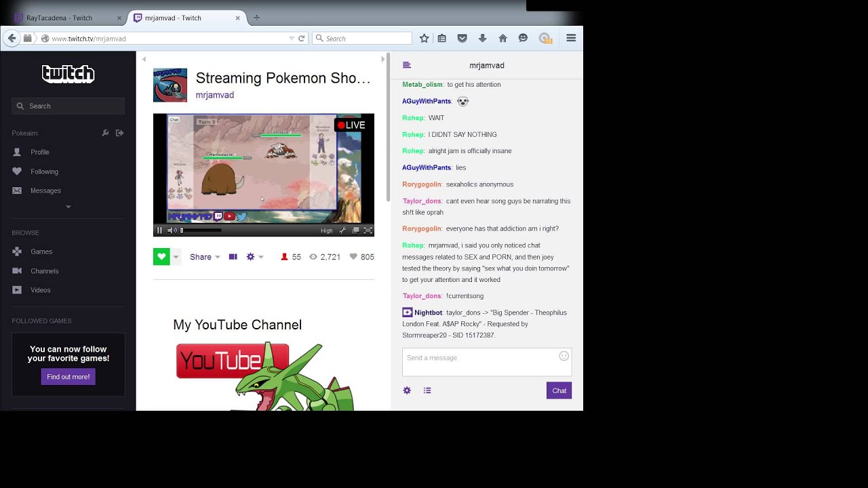The image size is (868, 488).
Task: Show bookmarks list icon
Action: click(x=442, y=39)
